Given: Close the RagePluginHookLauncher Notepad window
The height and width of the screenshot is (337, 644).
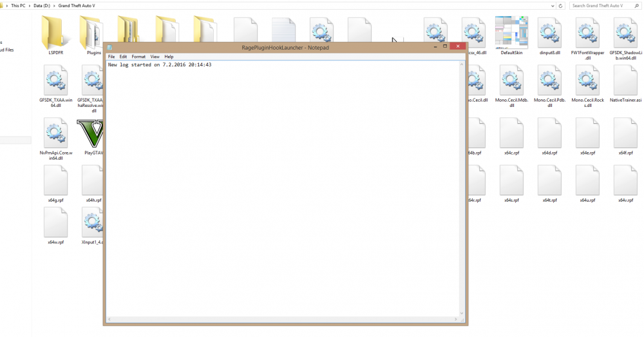Looking at the screenshot, I should click(457, 46).
